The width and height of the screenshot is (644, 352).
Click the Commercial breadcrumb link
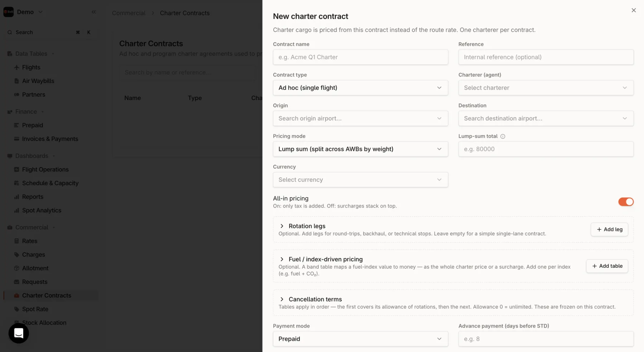129,13
